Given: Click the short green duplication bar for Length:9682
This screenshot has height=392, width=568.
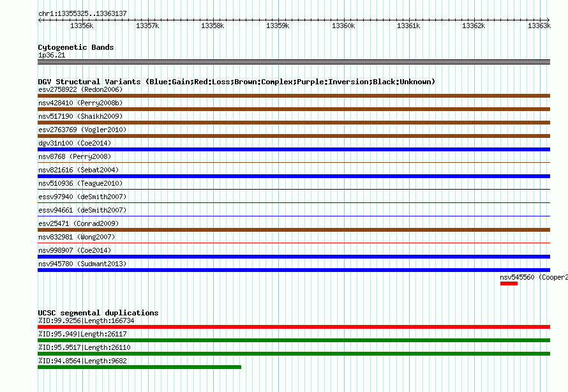Looking at the screenshot, I should pyautogui.click(x=140, y=367).
